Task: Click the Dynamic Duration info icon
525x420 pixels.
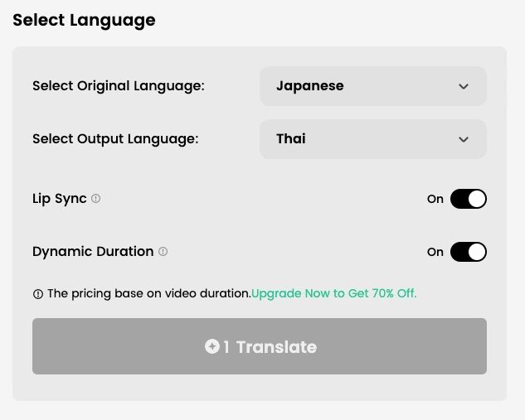Action: 163,252
